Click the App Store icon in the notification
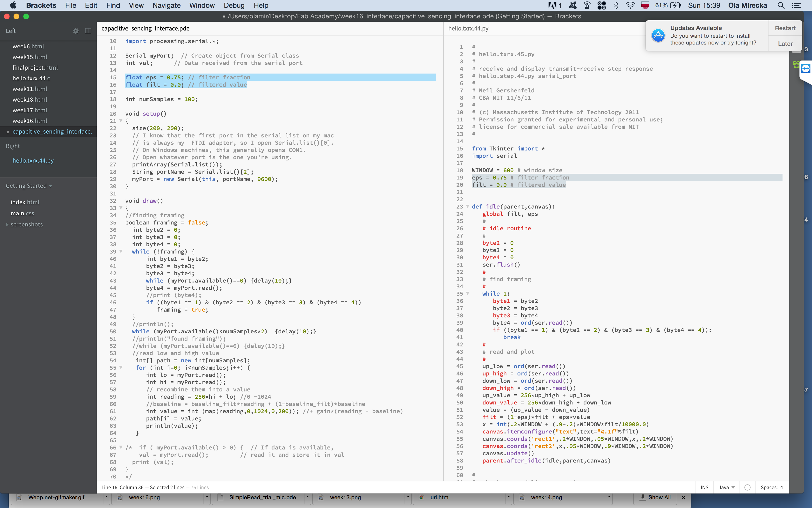This screenshot has height=508, width=812. [x=658, y=35]
